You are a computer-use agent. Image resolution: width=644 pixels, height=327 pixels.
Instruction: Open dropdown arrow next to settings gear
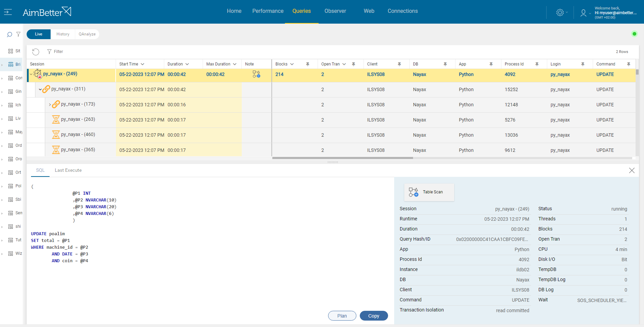[567, 12]
